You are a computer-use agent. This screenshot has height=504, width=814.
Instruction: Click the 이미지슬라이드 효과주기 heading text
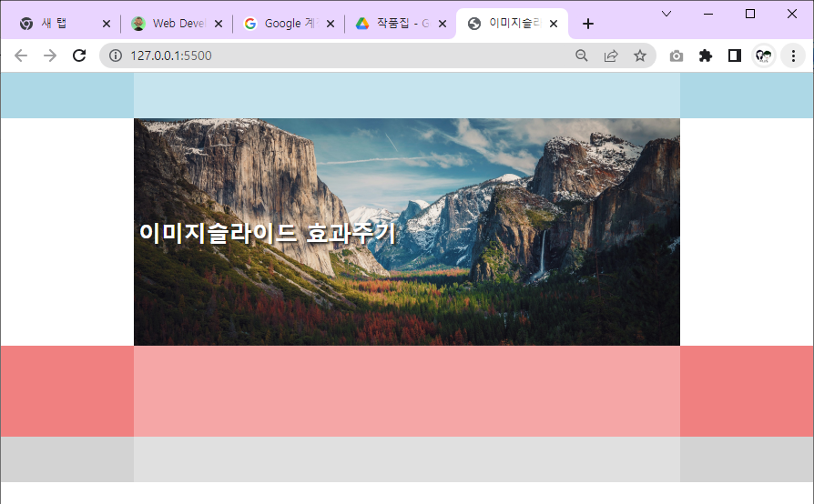tap(268, 233)
